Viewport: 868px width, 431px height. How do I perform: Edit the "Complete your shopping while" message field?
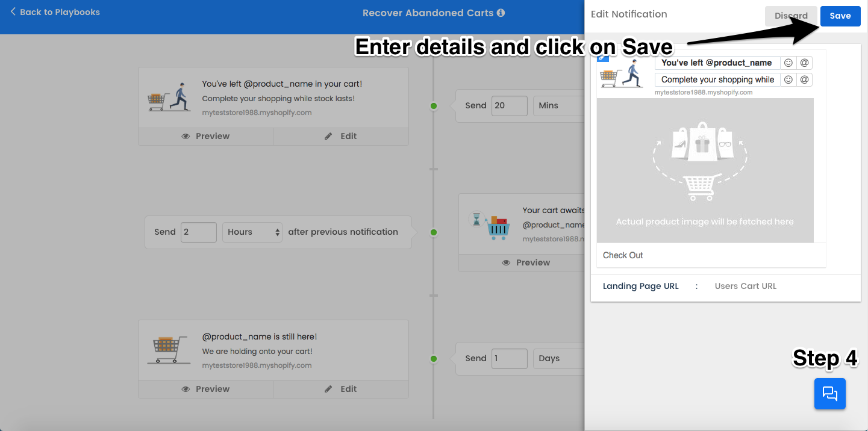tap(717, 79)
